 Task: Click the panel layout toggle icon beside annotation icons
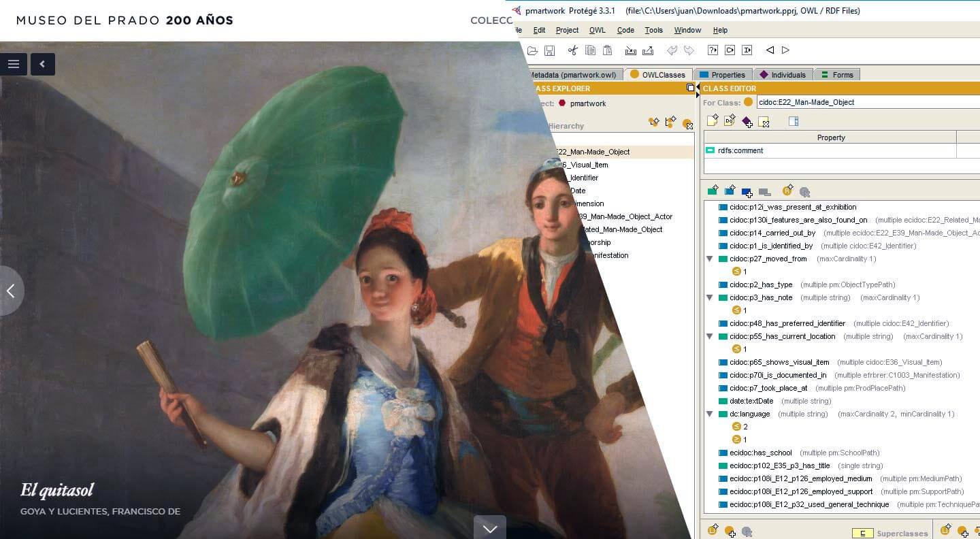pos(793,121)
